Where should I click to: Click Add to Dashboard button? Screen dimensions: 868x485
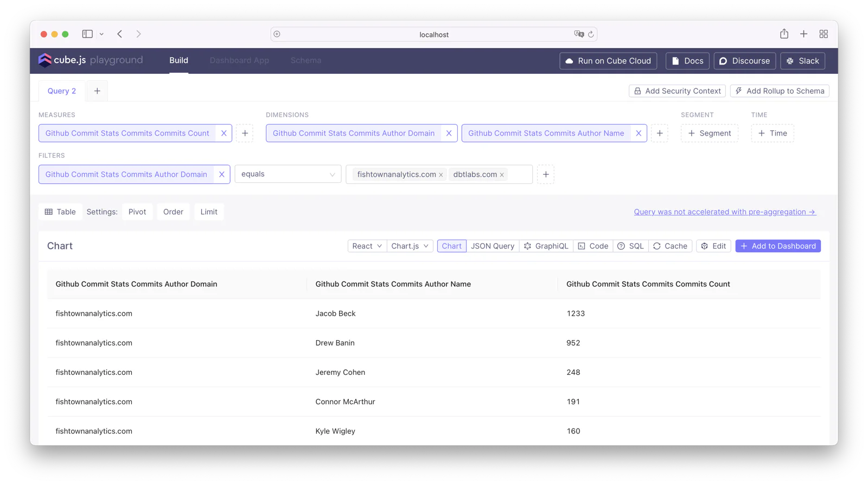point(778,246)
